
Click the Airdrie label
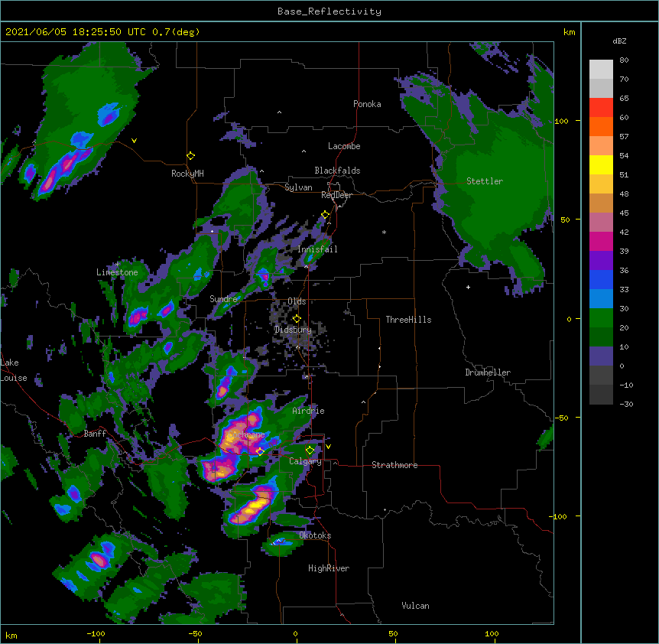[309, 411]
